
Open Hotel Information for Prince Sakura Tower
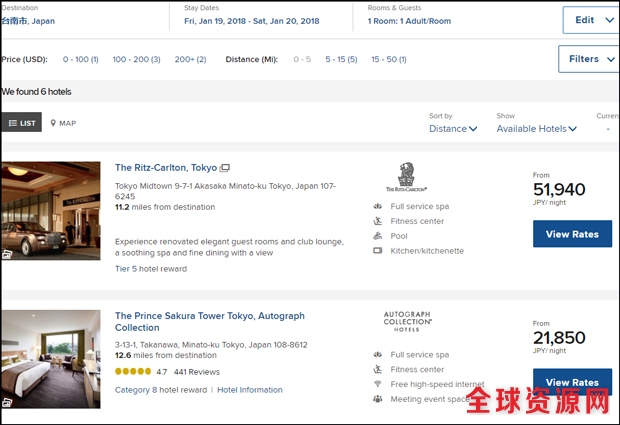coord(250,390)
